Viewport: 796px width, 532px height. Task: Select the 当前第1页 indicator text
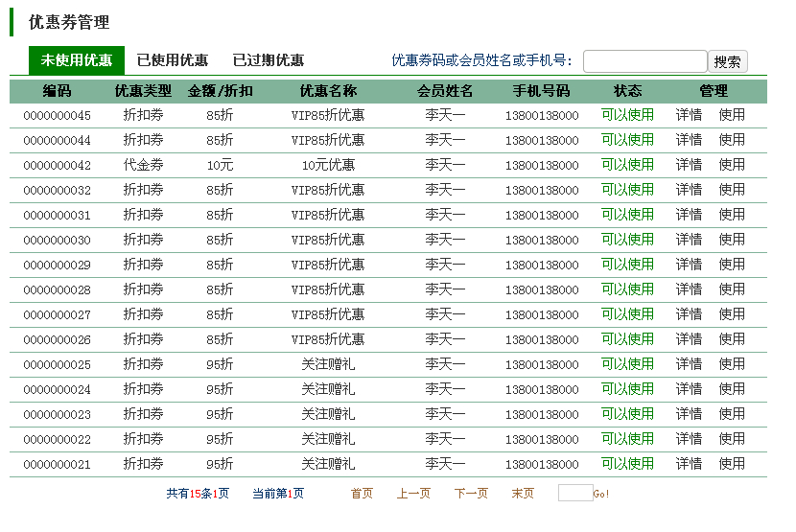278,494
